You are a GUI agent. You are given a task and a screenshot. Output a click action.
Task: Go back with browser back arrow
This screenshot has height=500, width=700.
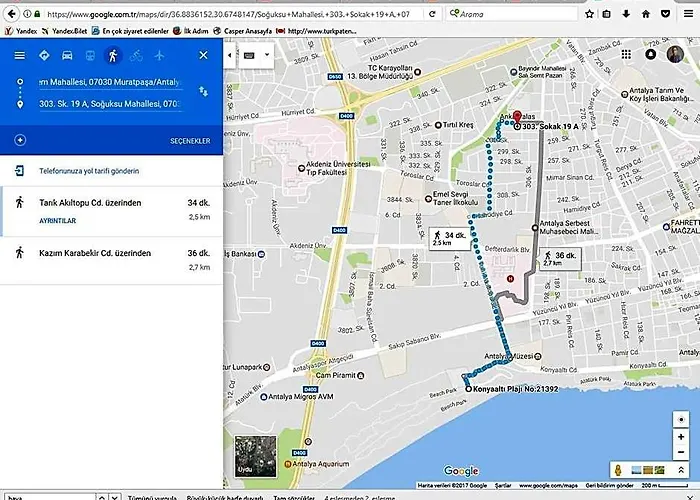12,14
